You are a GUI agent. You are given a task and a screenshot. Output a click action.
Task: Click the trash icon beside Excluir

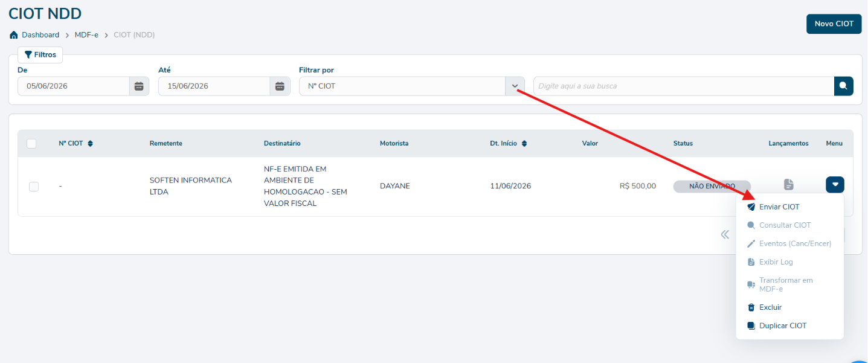click(x=751, y=307)
